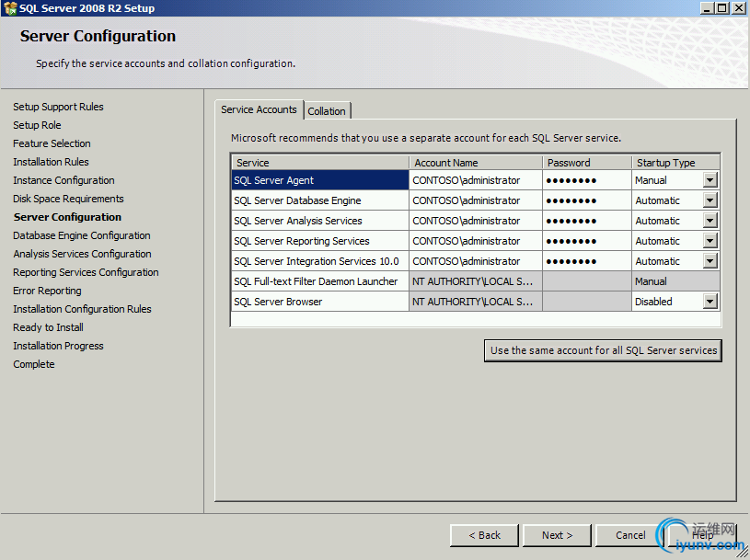Minimize the SQL Server Setup window
750x560 pixels.
tap(707, 8)
